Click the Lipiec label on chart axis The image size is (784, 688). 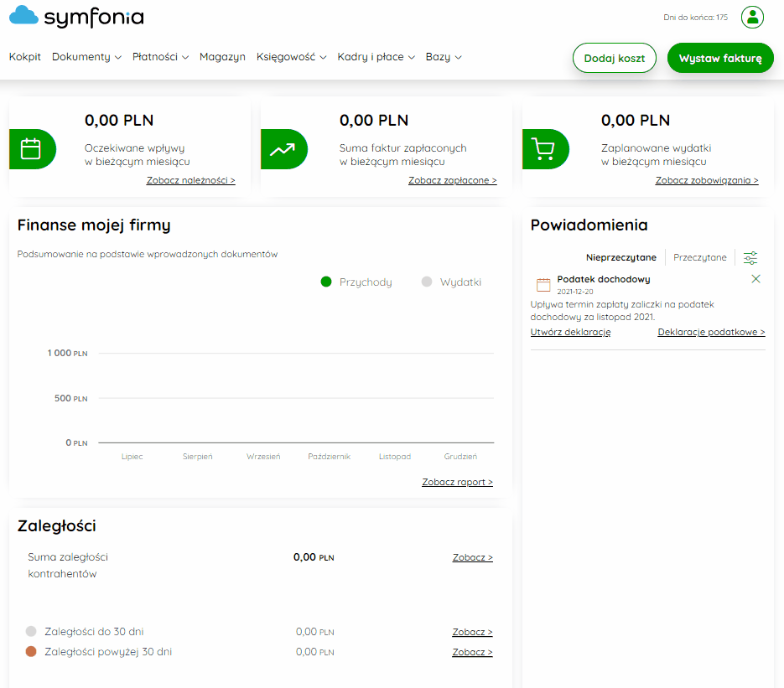click(x=132, y=457)
